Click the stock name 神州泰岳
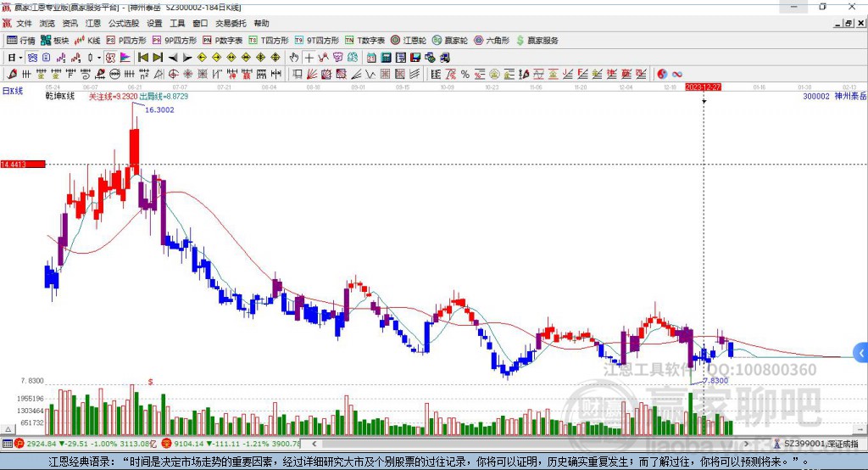 (x=850, y=97)
